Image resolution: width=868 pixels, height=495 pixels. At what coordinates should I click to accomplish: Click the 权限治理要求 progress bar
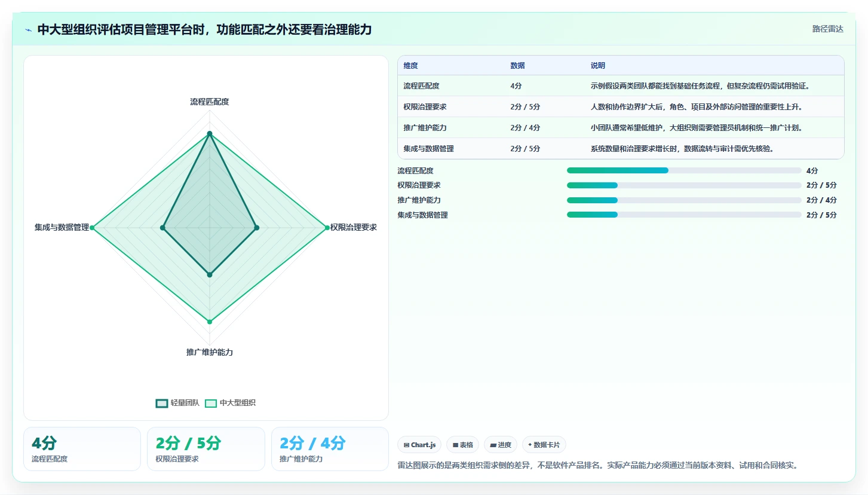[x=684, y=185]
